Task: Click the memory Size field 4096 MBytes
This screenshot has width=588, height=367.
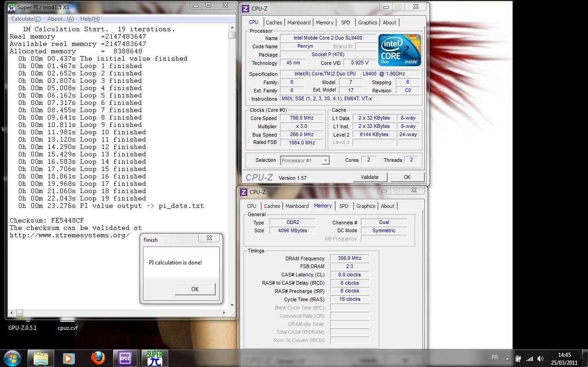Action: [293, 230]
